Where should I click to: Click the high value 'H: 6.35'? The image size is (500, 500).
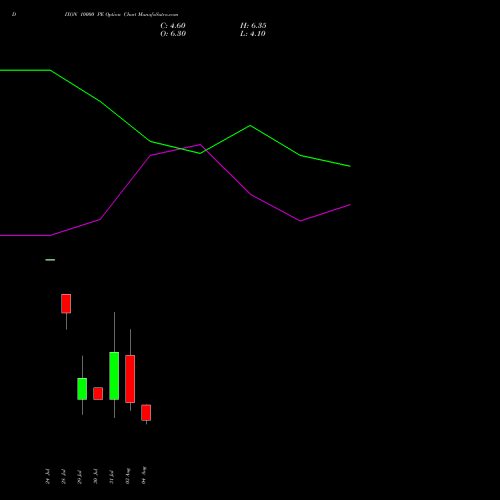(253, 26)
